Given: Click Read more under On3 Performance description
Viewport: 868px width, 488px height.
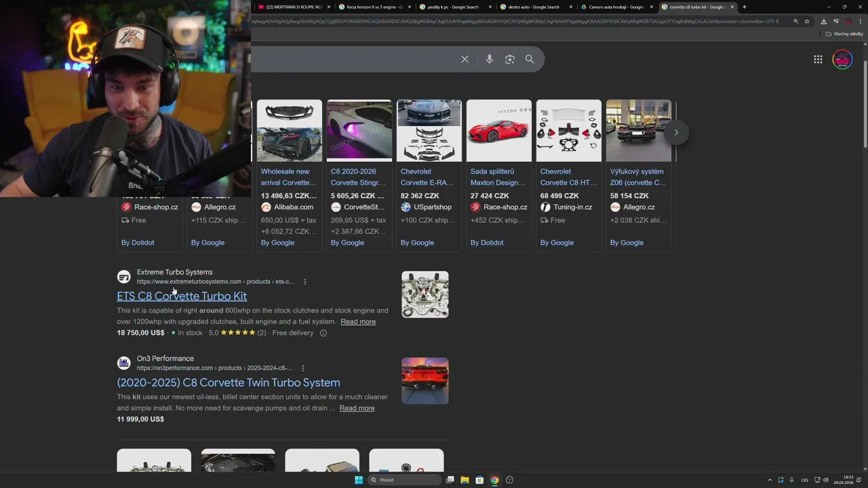Looking at the screenshot, I should click(357, 408).
